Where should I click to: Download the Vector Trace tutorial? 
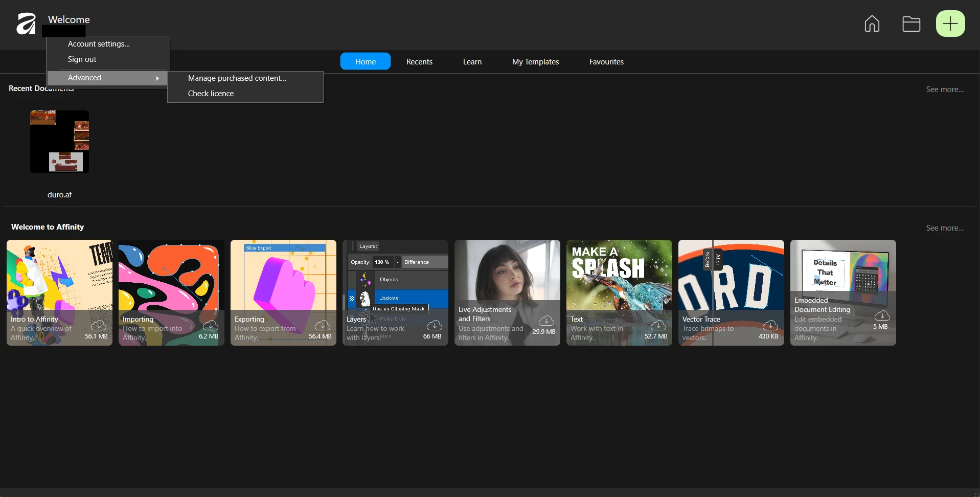[770, 326]
